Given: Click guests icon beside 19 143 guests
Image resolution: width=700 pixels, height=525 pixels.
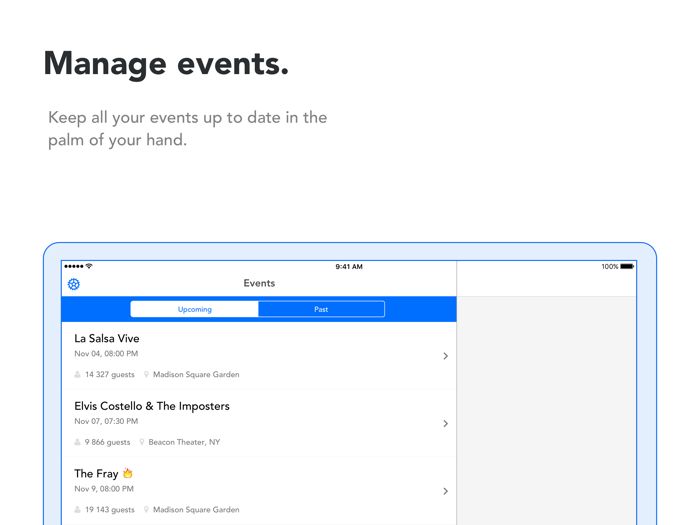Looking at the screenshot, I should point(77,509).
